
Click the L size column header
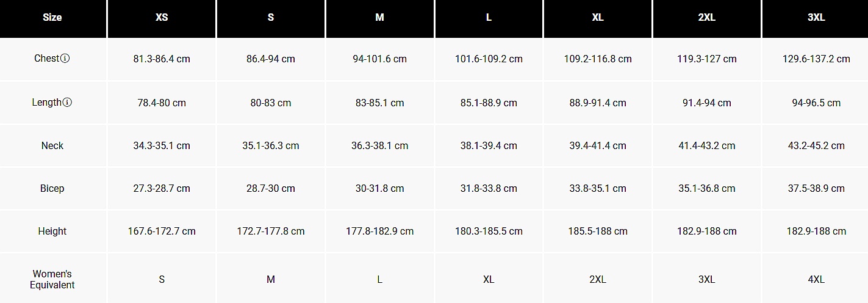tap(489, 18)
